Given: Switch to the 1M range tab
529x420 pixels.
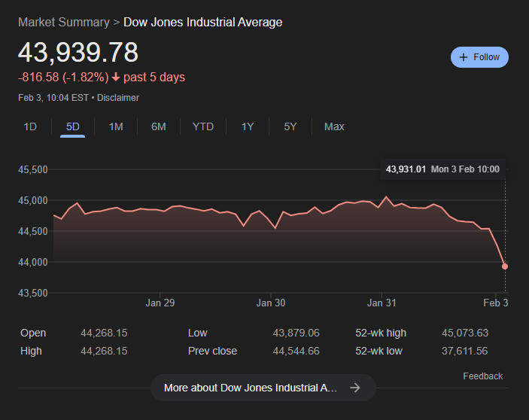Looking at the screenshot, I should [116, 127].
